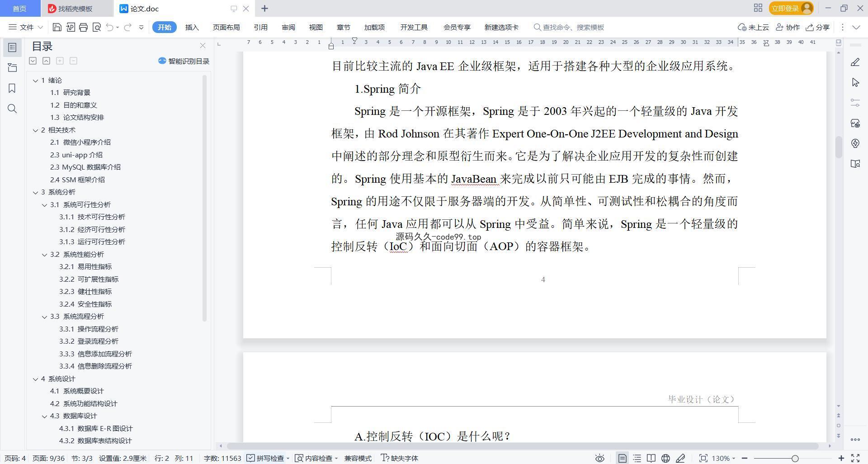This screenshot has height=464, width=868.
Task: Collapse all headings icon in 目录 pane
Action: pyautogui.click(x=46, y=61)
